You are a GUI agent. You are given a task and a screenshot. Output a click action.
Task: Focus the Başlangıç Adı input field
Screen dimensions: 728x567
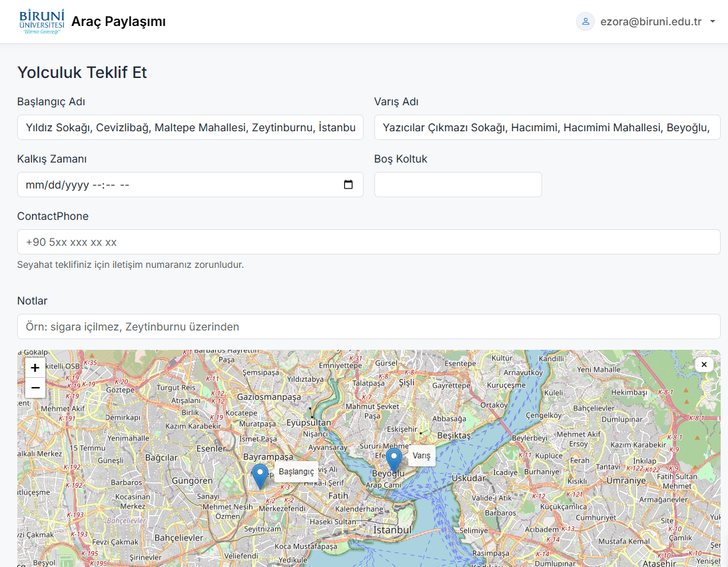190,127
